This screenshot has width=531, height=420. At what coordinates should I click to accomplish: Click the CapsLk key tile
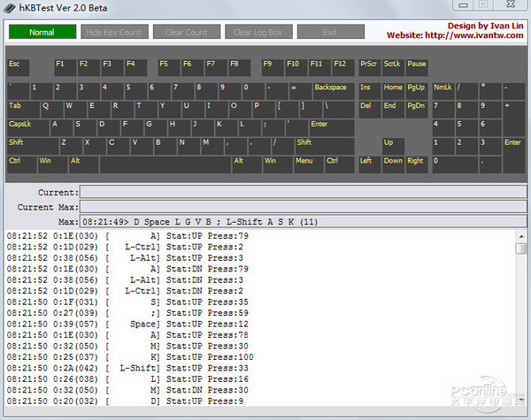28,128
